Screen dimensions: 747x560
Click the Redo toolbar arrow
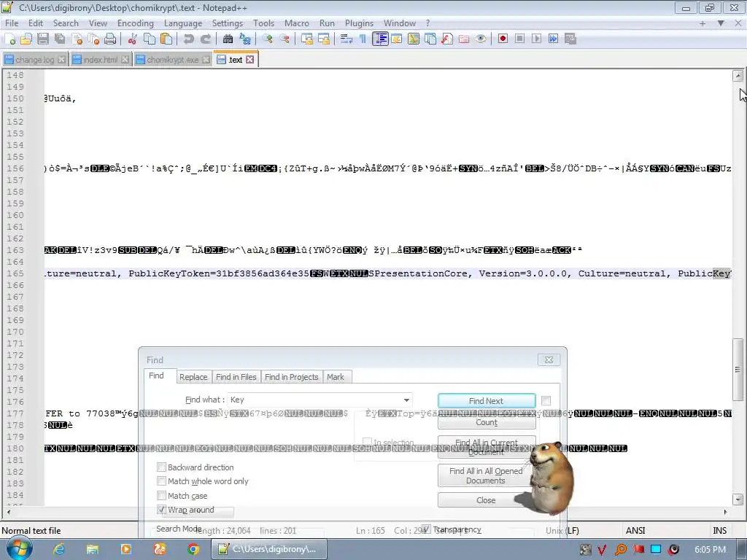pyautogui.click(x=205, y=39)
